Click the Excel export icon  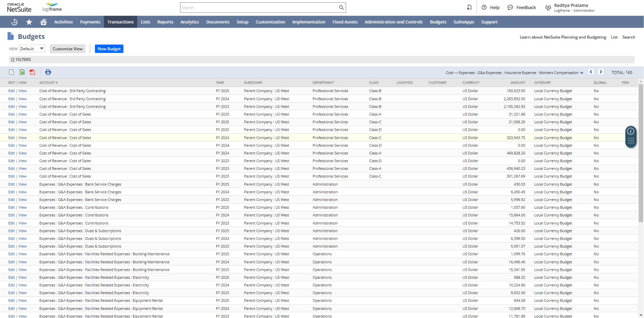tap(22, 72)
